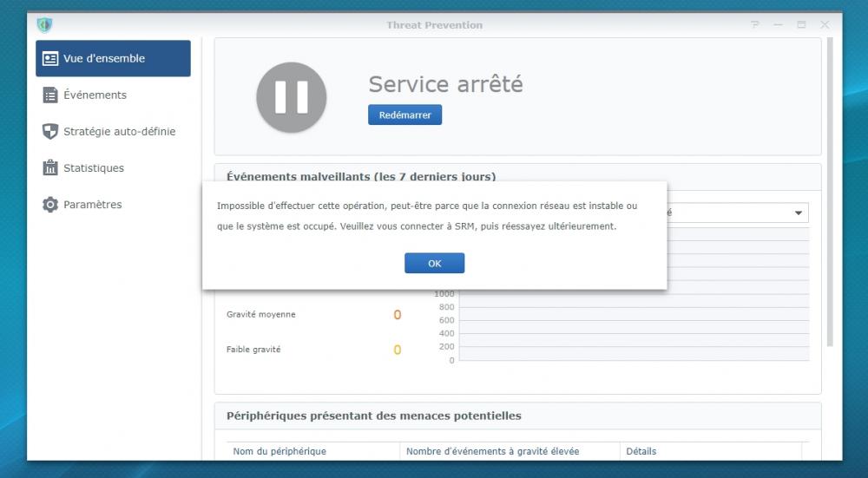Click the Stratégie auto-définie shield icon
The image size is (868, 478).
point(50,132)
